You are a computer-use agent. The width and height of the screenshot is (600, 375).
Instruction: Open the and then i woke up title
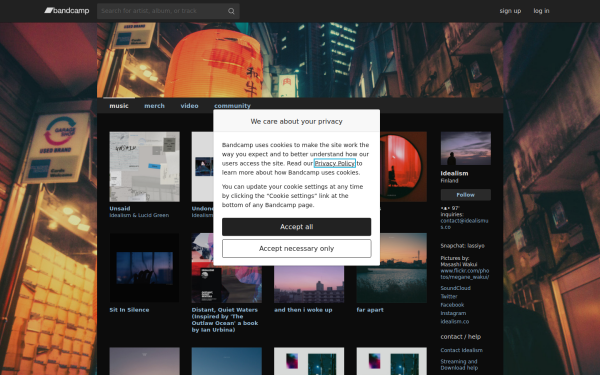point(303,310)
